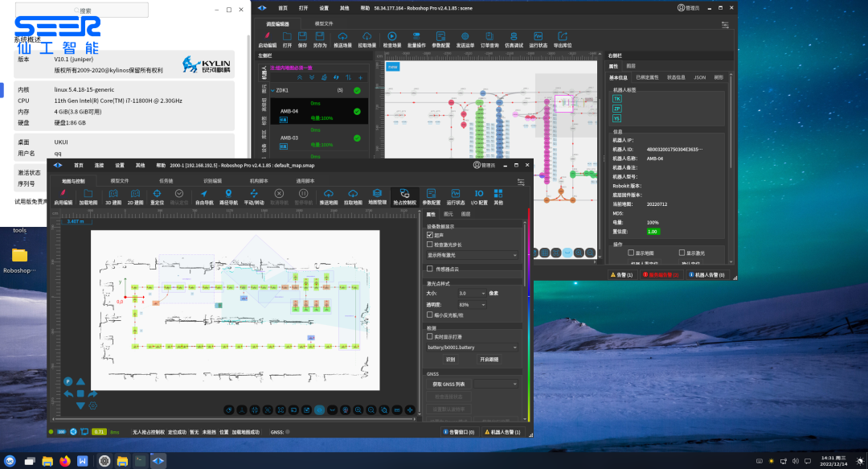Click 推送场景 in the scene window
This screenshot has width=868, height=469.
tap(342, 40)
